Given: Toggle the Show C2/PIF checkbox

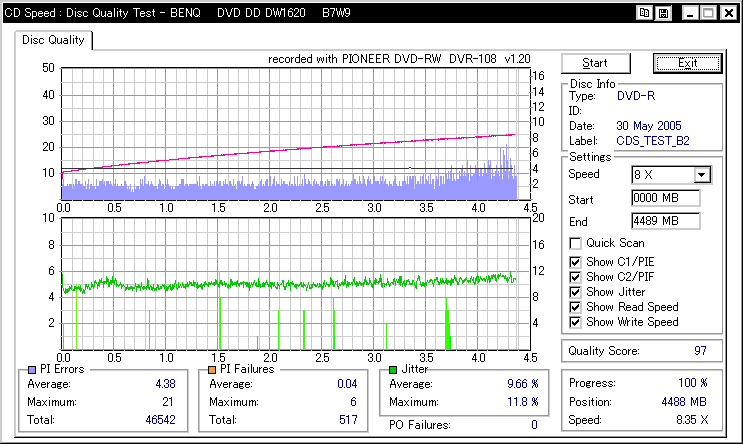Looking at the screenshot, I should tap(575, 277).
